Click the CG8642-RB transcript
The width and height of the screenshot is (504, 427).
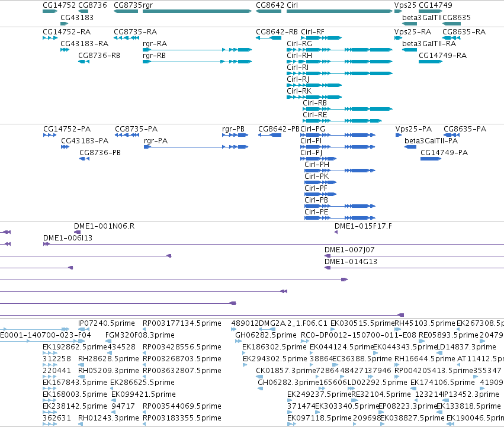[269, 38]
